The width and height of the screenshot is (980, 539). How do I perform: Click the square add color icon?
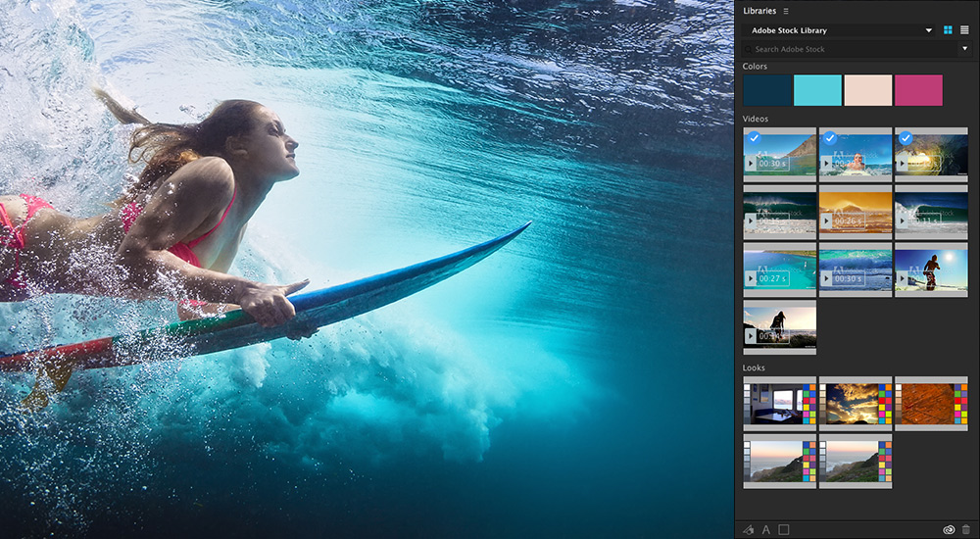(x=783, y=529)
